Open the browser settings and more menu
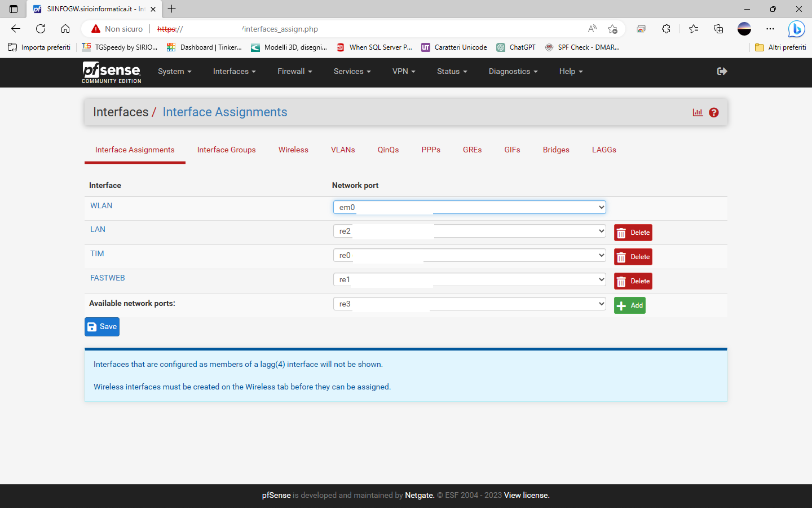This screenshot has width=812, height=508. (770, 29)
